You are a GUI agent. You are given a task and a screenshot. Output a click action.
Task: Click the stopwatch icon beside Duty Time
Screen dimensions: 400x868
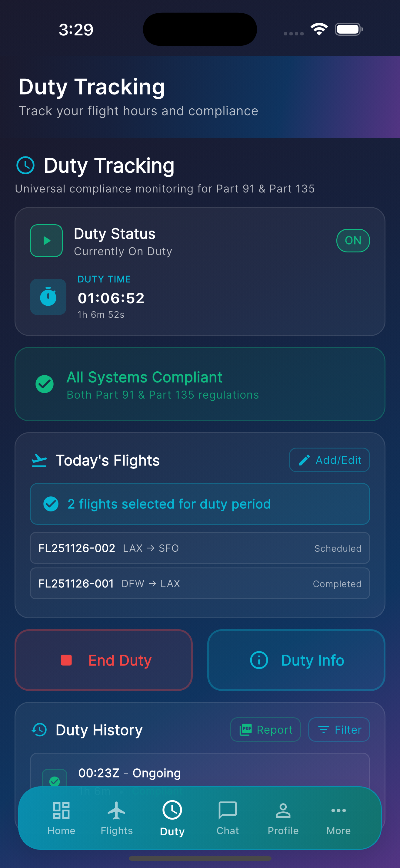tap(48, 297)
